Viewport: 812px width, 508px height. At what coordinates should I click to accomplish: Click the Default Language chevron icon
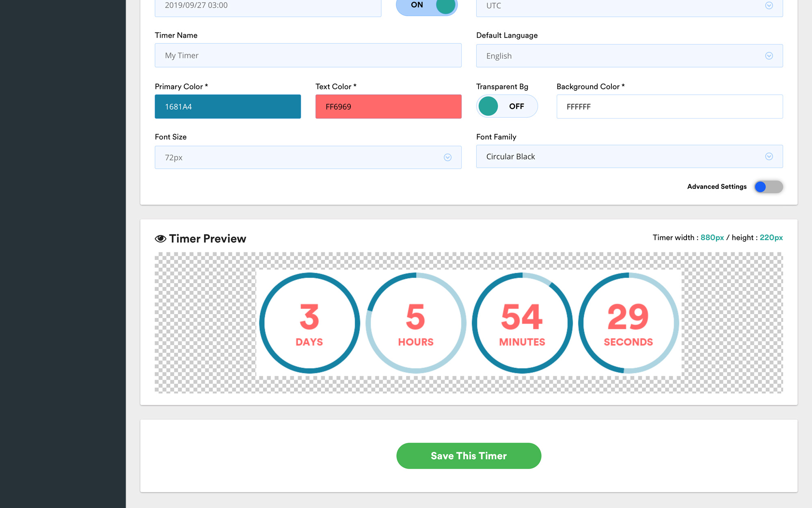click(x=769, y=56)
